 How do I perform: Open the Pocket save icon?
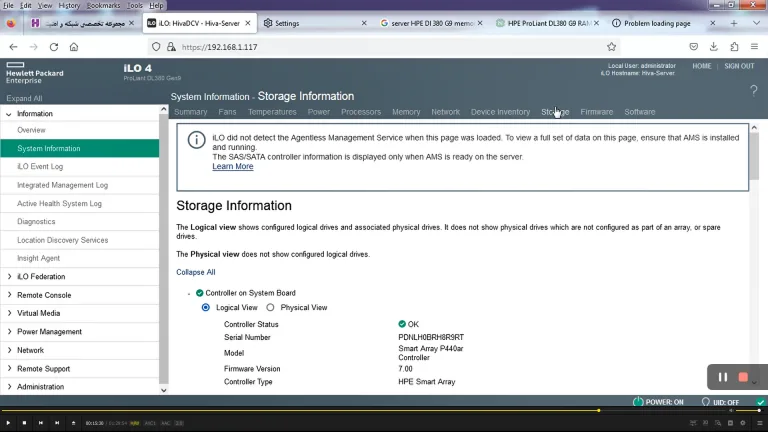pos(694,47)
